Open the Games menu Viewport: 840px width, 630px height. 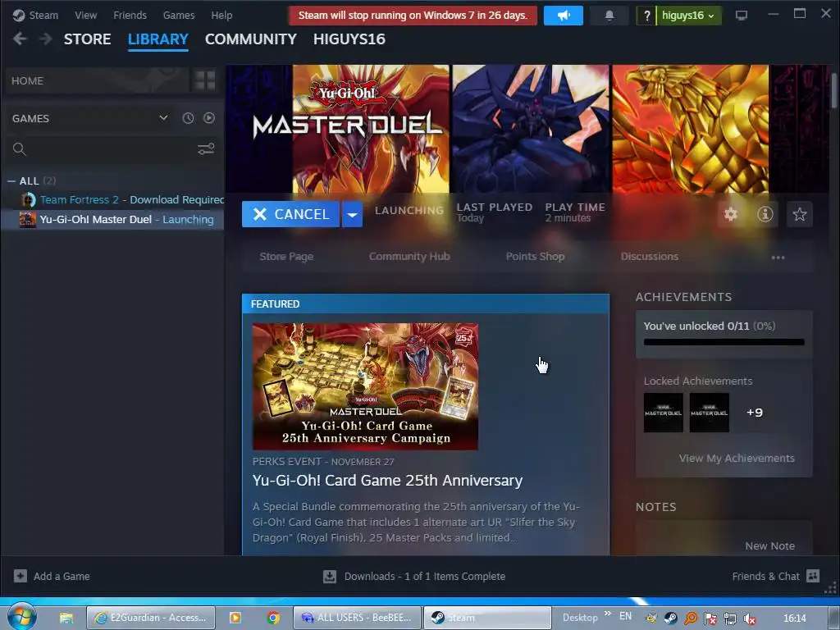pyautogui.click(x=179, y=16)
